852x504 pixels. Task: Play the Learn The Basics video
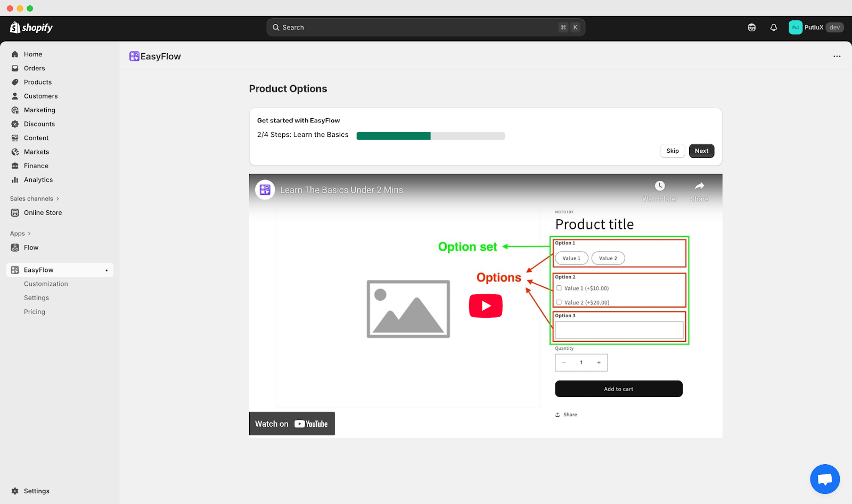(x=485, y=305)
